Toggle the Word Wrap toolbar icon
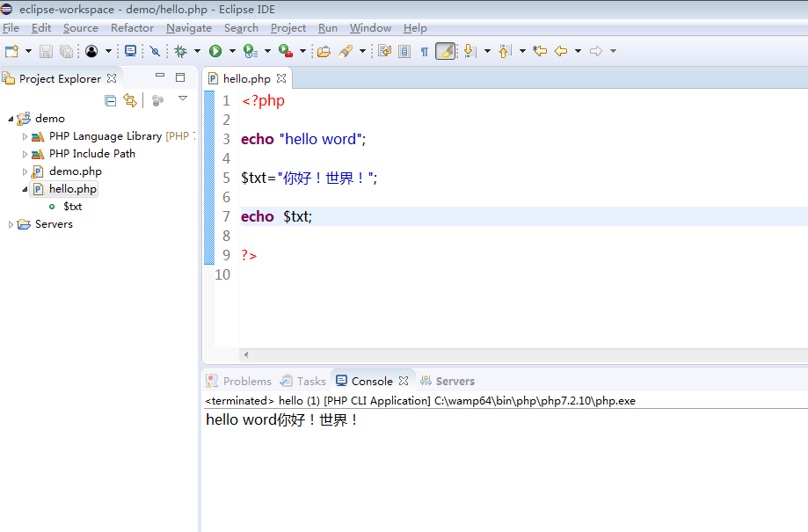 click(x=384, y=51)
